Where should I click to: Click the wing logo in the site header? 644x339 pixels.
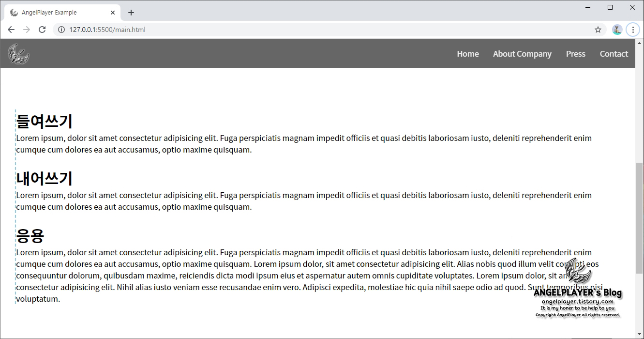[x=19, y=54]
